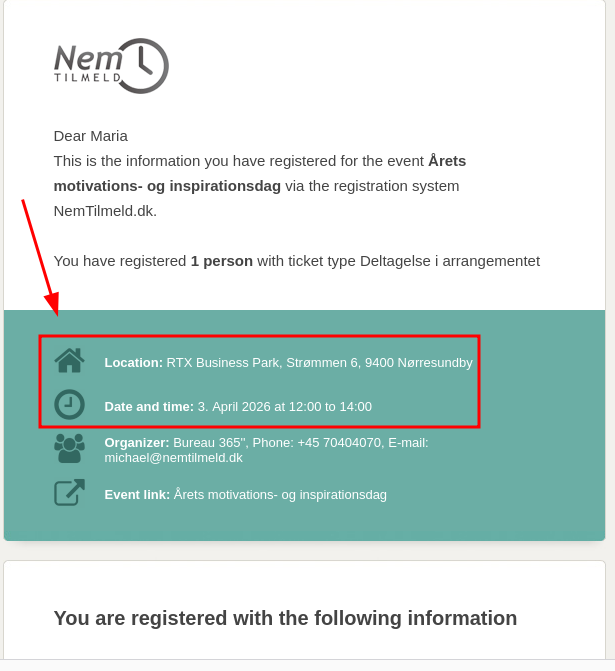This screenshot has height=671, width=615.
Task: Click the bold Organizer label
Action: click(x=137, y=442)
